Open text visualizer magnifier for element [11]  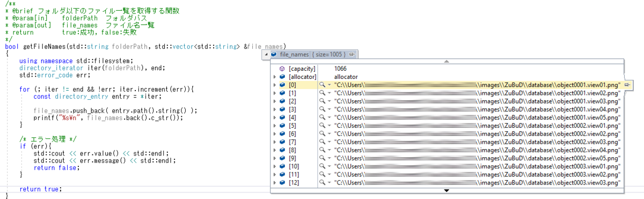point(322,174)
